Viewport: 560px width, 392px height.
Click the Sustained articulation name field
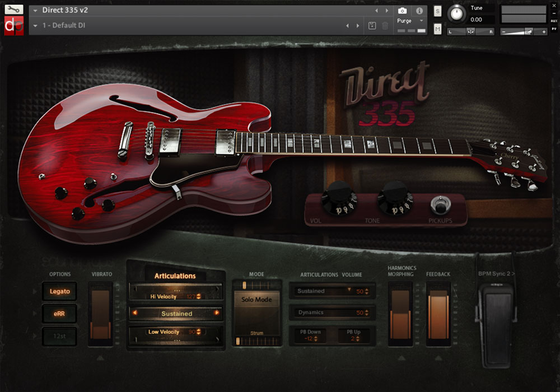pos(176,314)
